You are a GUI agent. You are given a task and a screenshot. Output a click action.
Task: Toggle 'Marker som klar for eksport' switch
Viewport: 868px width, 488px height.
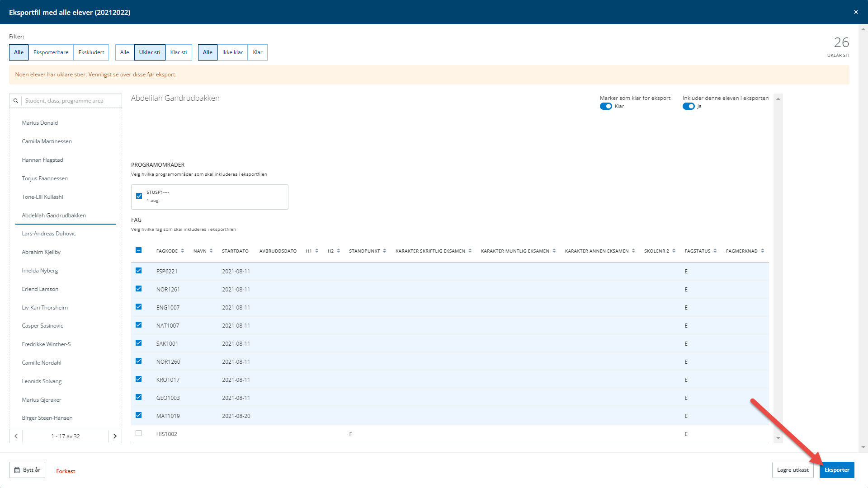(606, 106)
